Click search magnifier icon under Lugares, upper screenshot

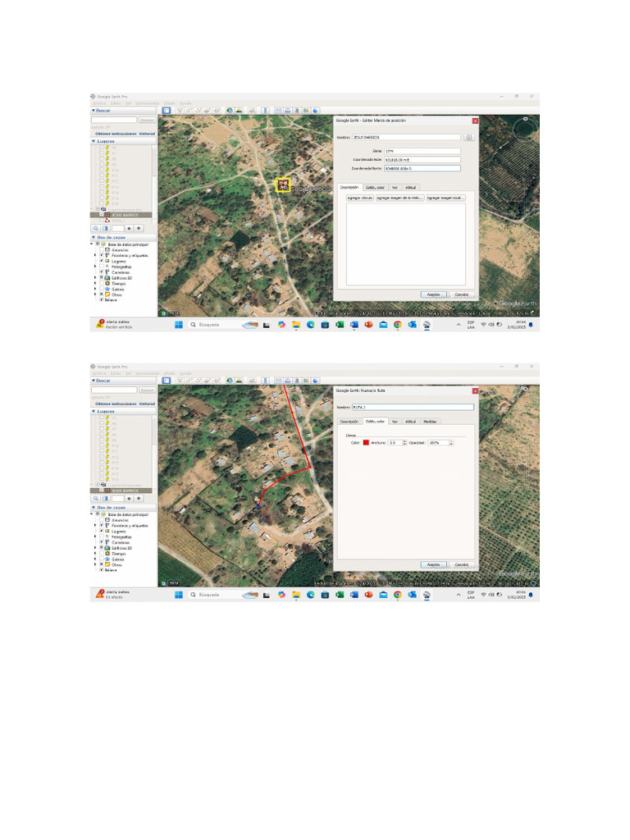pyautogui.click(x=96, y=228)
